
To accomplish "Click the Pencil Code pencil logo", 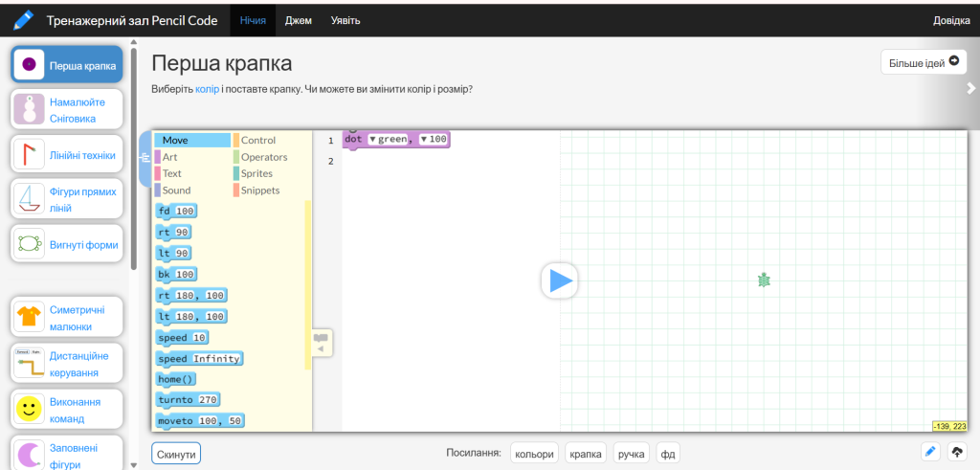I will click(24, 20).
